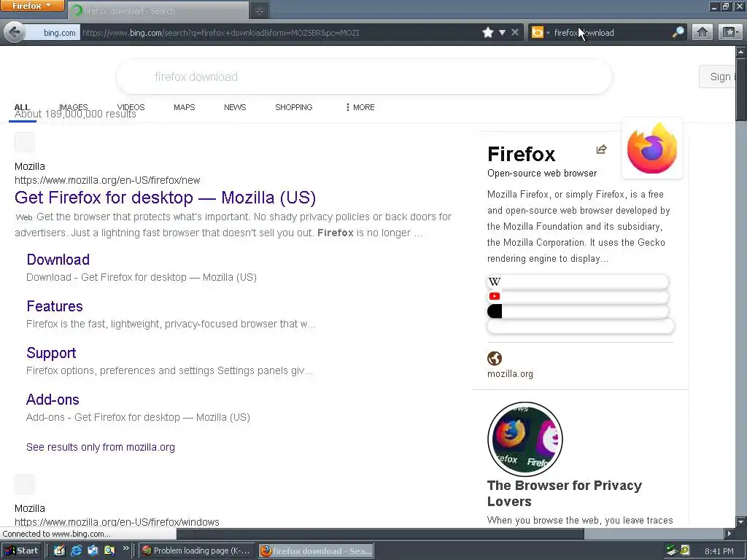The image size is (747, 560).
Task: Click the circular Firefox browser promo thumbnail
Action: [x=525, y=439]
